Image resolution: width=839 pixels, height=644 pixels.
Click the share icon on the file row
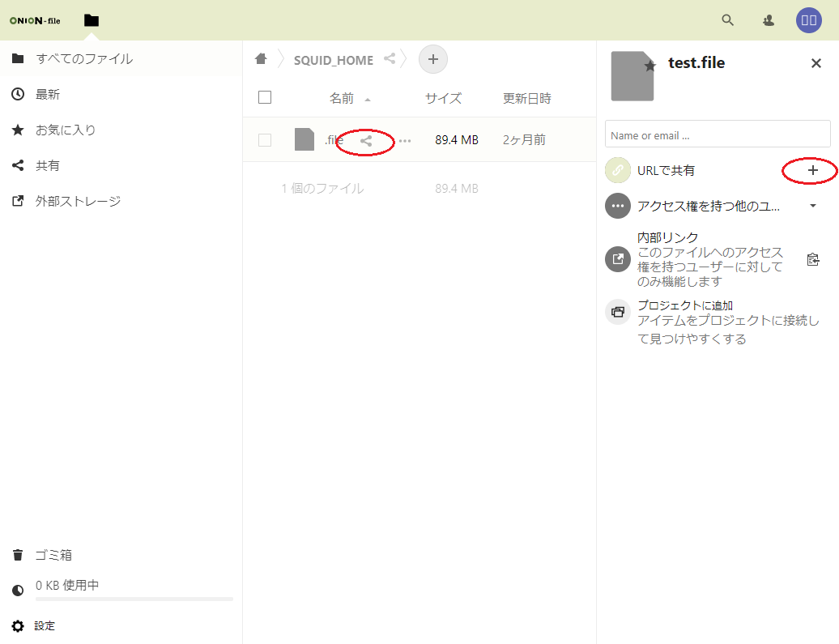click(x=366, y=140)
